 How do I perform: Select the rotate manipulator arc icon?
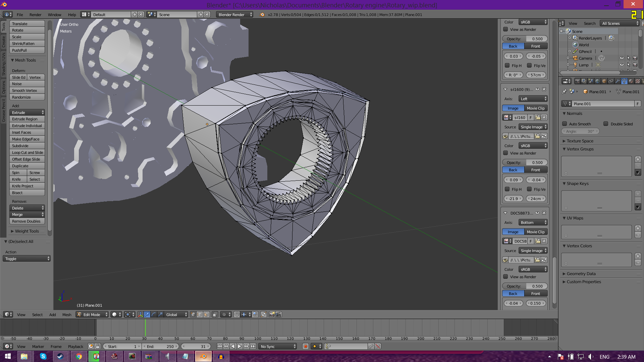click(154, 314)
